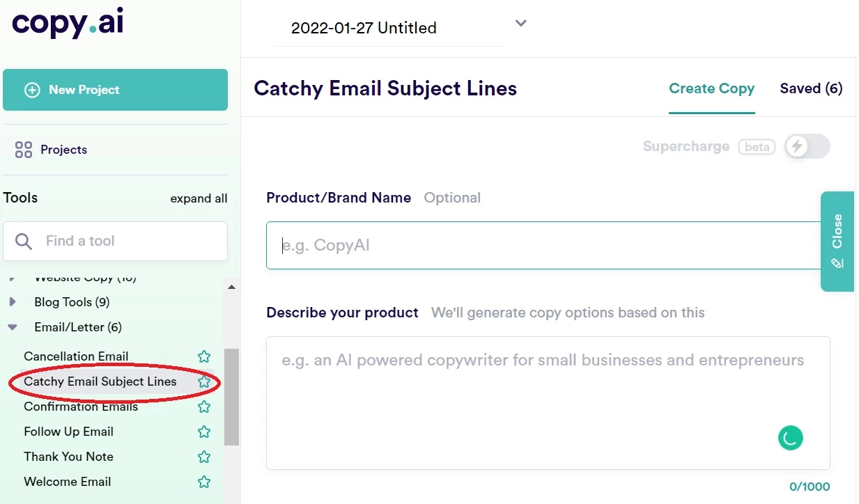The width and height of the screenshot is (859, 504).
Task: Click the Close side panel tab
Action: pyautogui.click(x=837, y=241)
